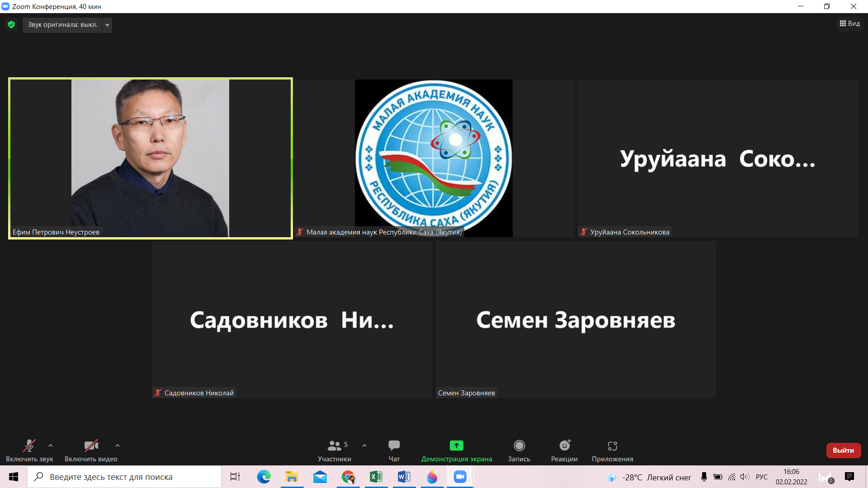Expand the arrow beside Участники
The height and width of the screenshot is (488, 868).
(364, 446)
